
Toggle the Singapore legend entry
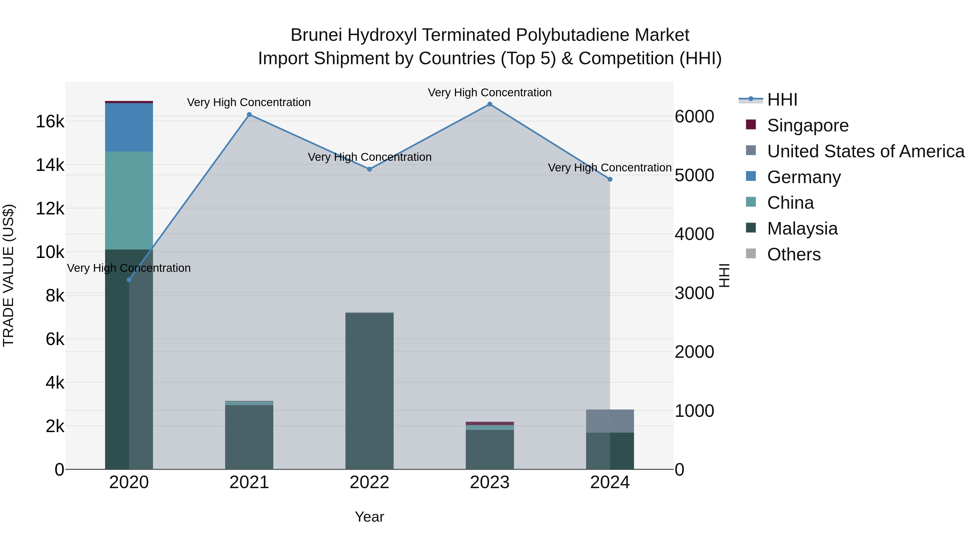797,125
